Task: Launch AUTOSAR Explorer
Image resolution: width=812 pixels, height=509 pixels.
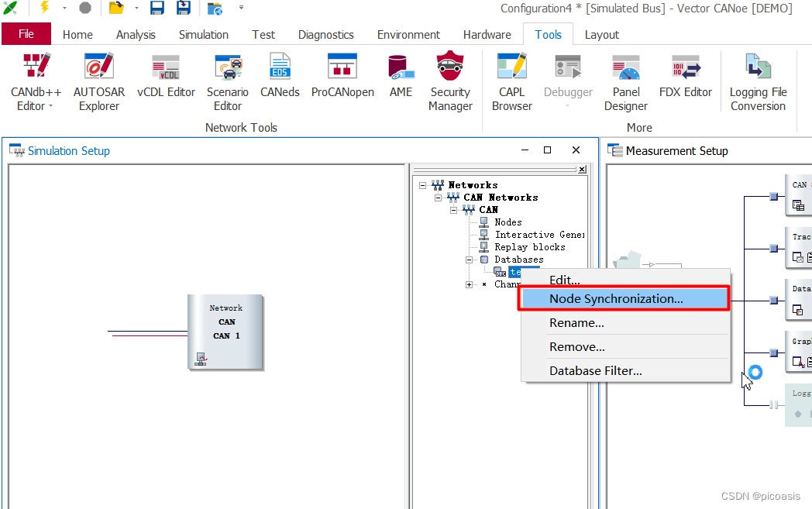Action: tap(99, 82)
